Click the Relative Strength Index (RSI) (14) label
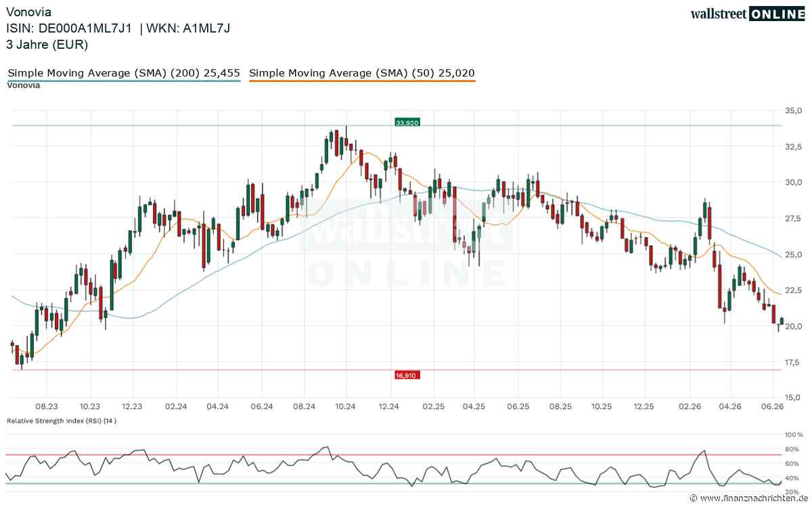The height and width of the screenshot is (508, 812). pyautogui.click(x=62, y=421)
